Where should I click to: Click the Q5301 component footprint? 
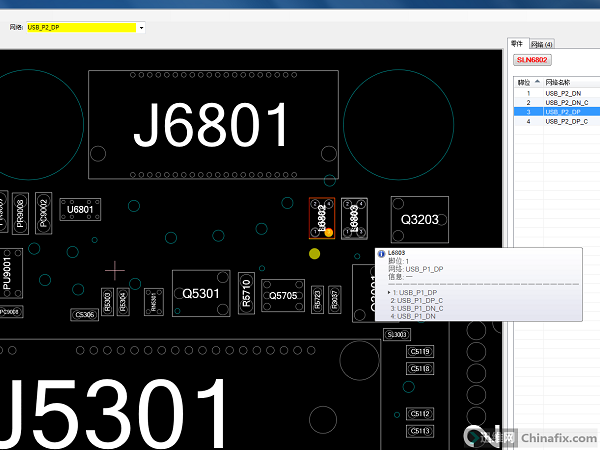(x=201, y=294)
